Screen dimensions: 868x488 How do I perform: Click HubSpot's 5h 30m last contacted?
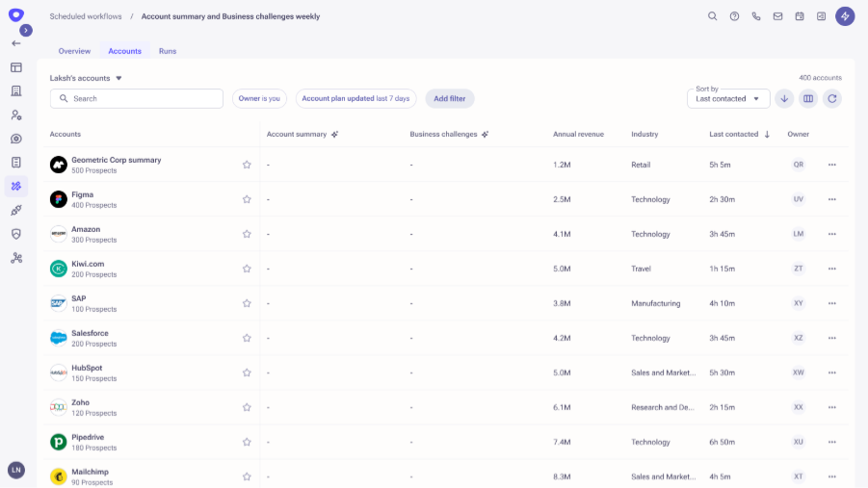pyautogui.click(x=722, y=372)
